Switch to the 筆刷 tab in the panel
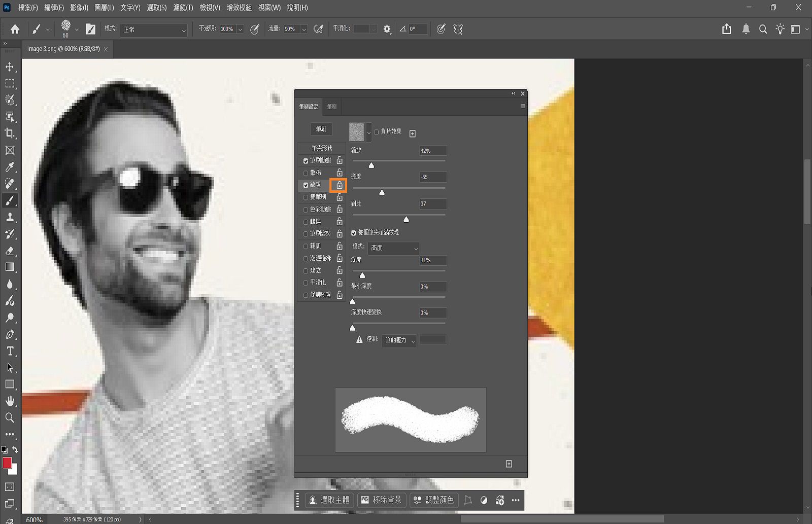The height and width of the screenshot is (524, 812). coord(332,107)
